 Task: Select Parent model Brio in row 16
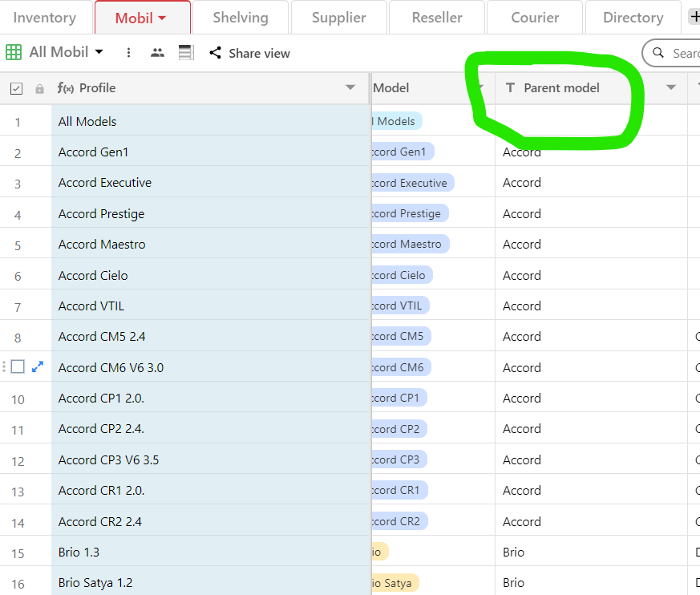[591, 582]
